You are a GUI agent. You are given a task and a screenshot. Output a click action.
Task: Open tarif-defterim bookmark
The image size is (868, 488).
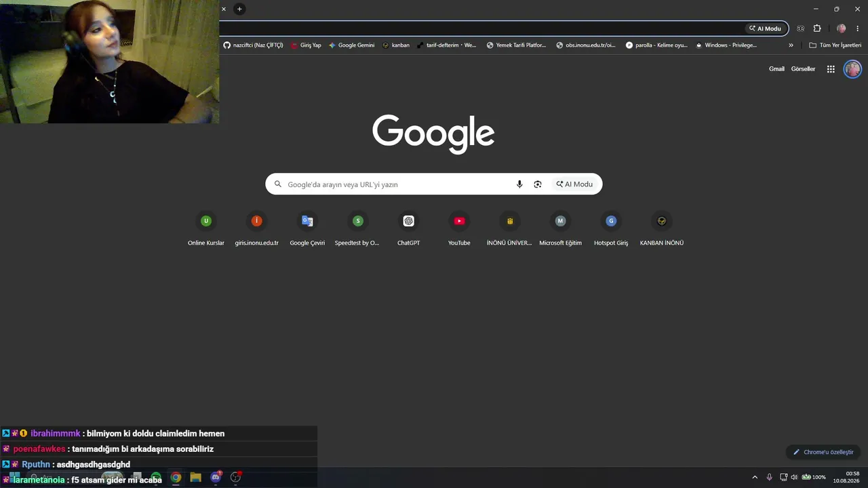point(447,45)
